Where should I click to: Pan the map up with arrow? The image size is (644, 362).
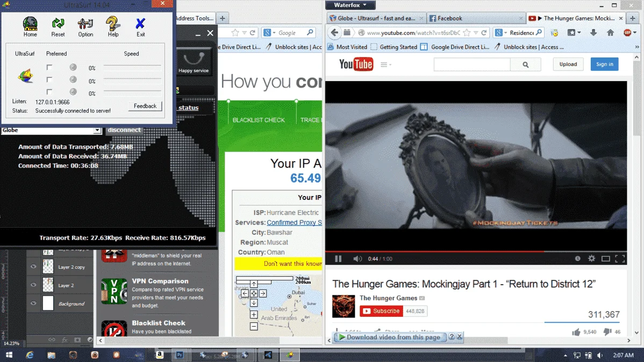click(254, 284)
